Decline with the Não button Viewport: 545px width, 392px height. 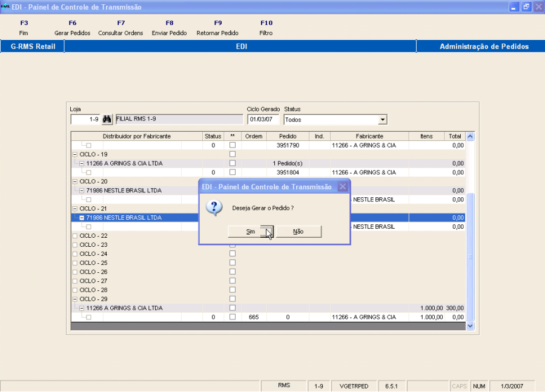tap(299, 232)
